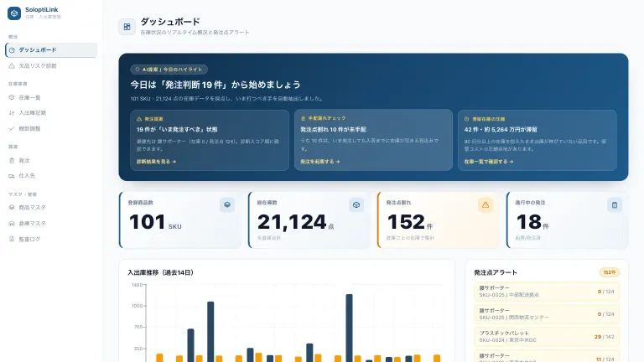Click the tallest dark bar in the chart

pyautogui.click(x=349, y=328)
